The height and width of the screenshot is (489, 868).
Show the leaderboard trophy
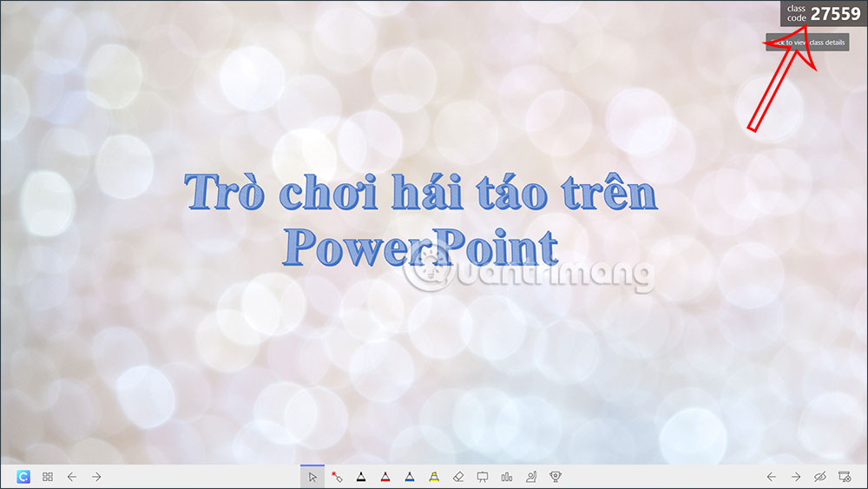[556, 477]
